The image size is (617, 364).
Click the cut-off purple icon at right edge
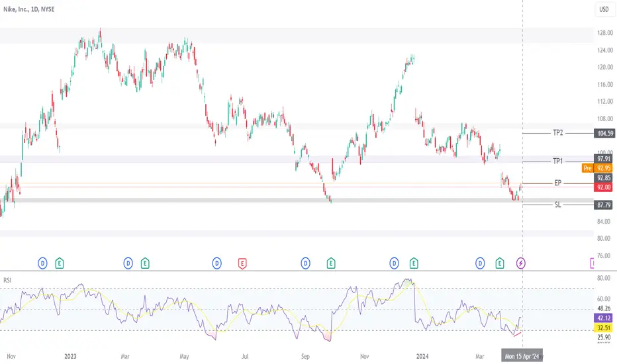click(592, 263)
